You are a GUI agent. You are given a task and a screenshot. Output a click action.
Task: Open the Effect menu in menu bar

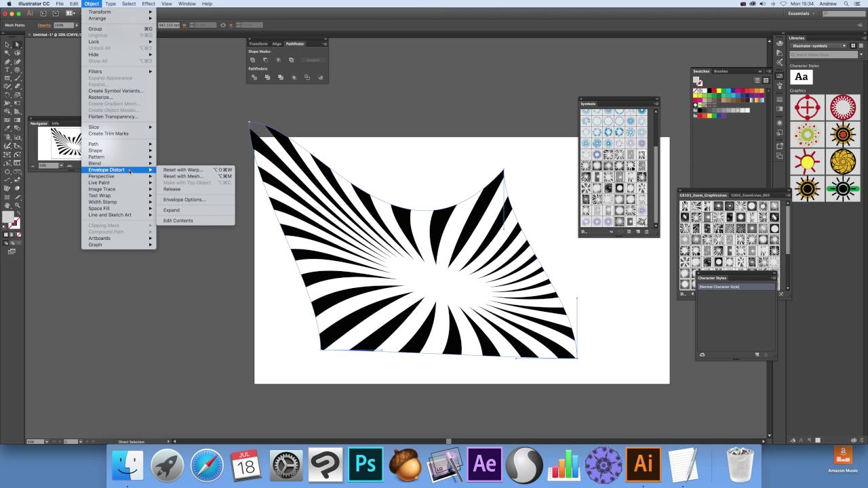click(149, 3)
